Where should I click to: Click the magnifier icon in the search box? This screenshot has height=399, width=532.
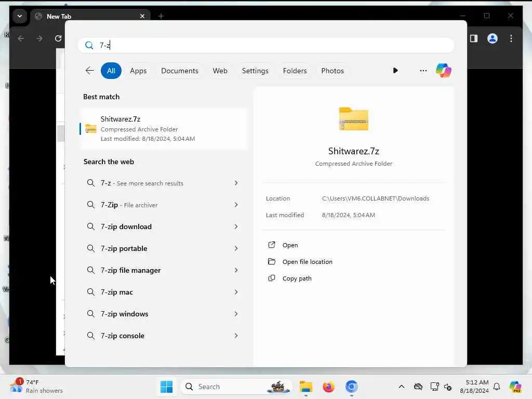[89, 45]
